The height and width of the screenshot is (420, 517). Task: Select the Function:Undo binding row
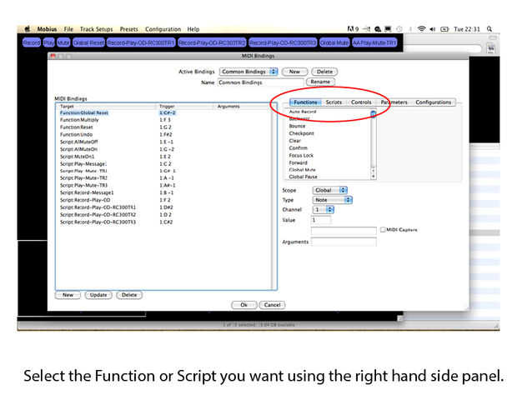pos(165,134)
